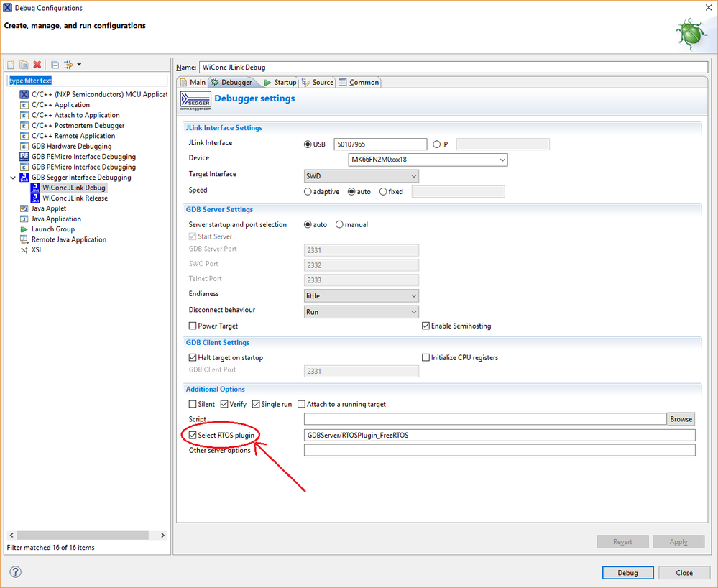Open the Disconnect behaviour Run dropdown
The height and width of the screenshot is (588, 718).
tap(362, 312)
